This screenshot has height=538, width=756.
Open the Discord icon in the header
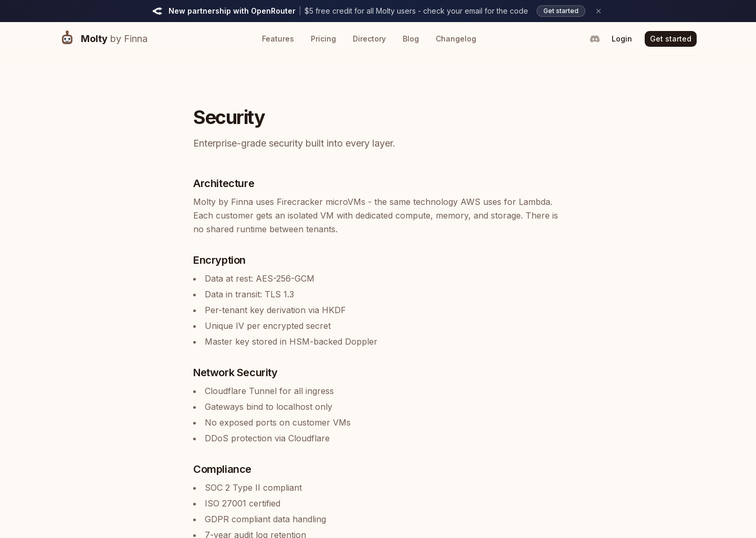pyautogui.click(x=595, y=39)
